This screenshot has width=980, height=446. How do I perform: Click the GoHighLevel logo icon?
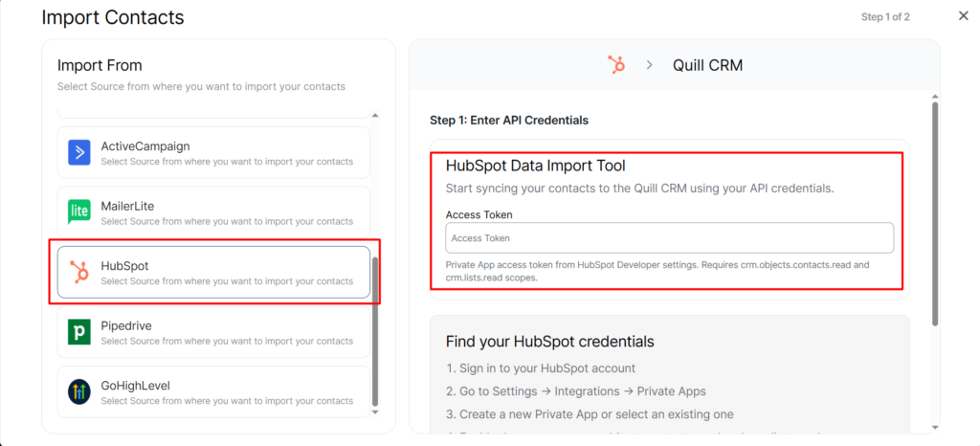[x=79, y=391]
